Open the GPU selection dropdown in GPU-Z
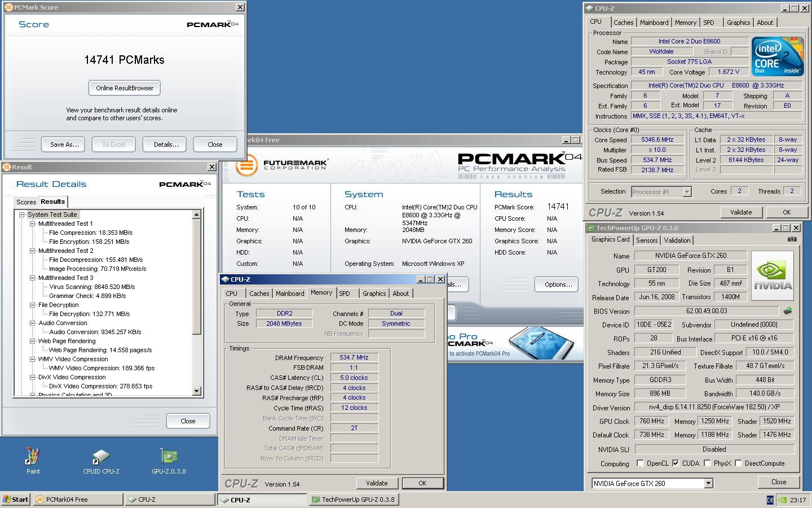Image resolution: width=812 pixels, height=508 pixels. pyautogui.click(x=708, y=484)
